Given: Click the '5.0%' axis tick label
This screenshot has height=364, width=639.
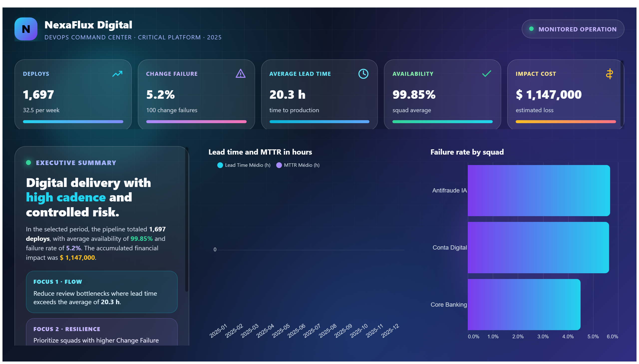Looking at the screenshot, I should click(x=593, y=337).
